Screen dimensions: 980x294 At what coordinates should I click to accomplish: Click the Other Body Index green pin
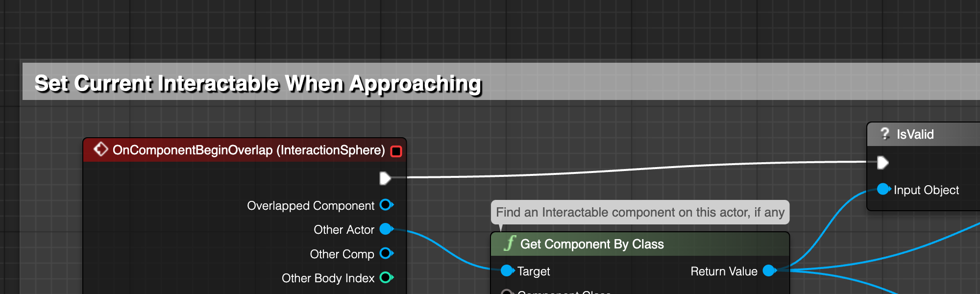pos(387,277)
